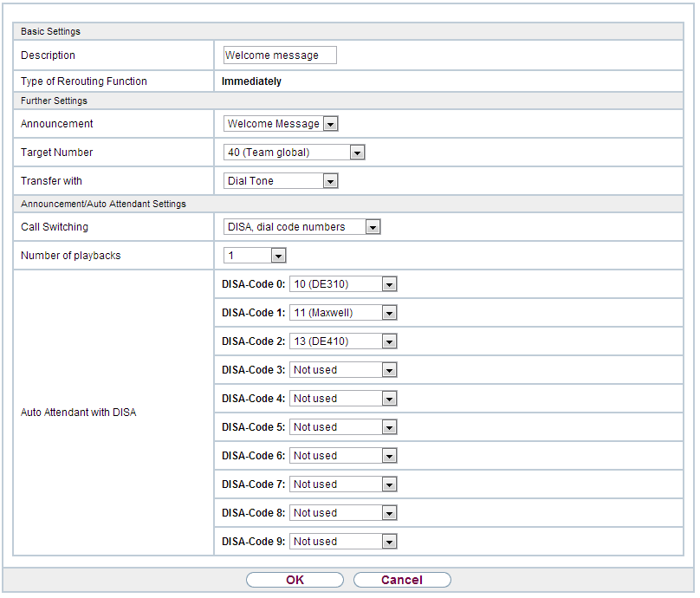Open the DISA-Code 6 dropdown
This screenshot has width=700, height=598.
[x=343, y=456]
